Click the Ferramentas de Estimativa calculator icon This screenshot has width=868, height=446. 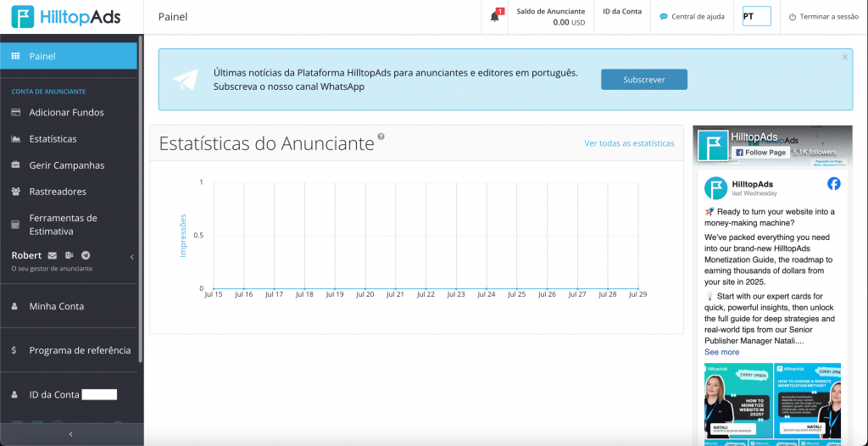point(15,225)
